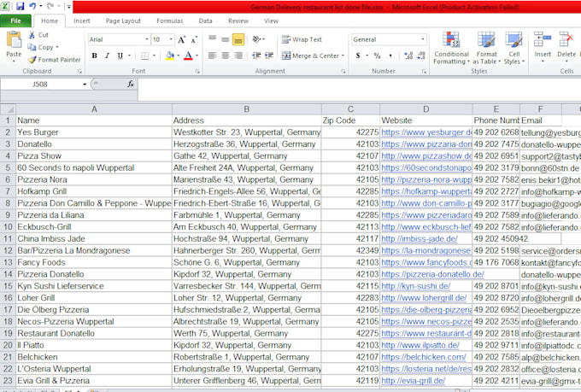581x392 pixels.
Task: Click the Accounting dollar format icon
Action: point(358,56)
